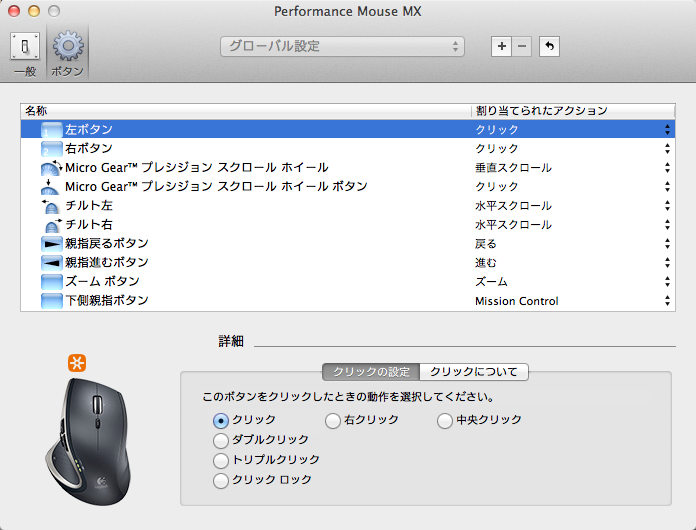The height and width of the screenshot is (530, 696).
Task: Select the 中央クリック radio option
Action: [x=445, y=420]
